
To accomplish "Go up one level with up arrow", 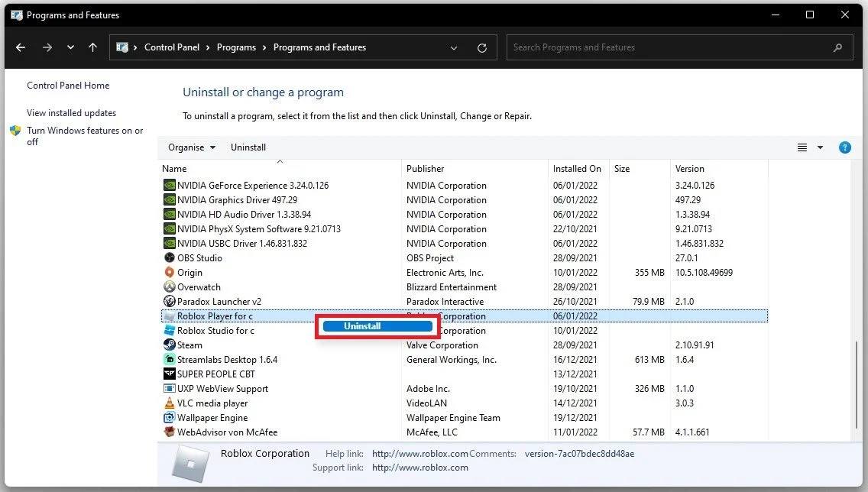I will tap(93, 47).
